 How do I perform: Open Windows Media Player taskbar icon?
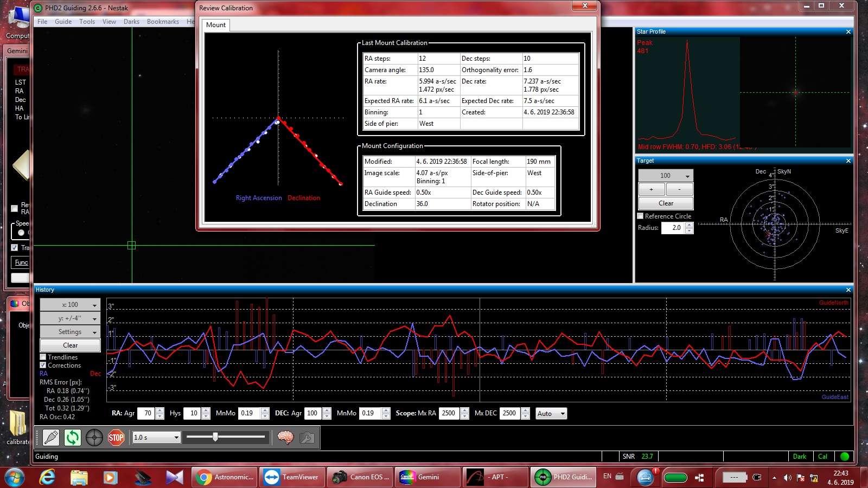111,477
